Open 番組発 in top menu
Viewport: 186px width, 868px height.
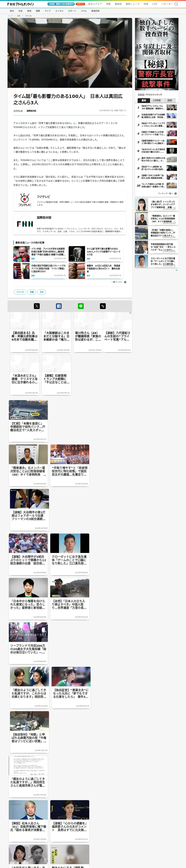118,4
